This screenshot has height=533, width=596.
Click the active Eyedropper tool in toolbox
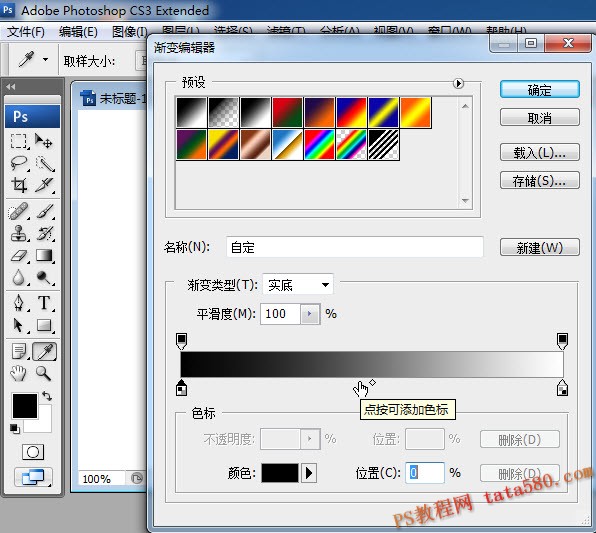(44, 351)
